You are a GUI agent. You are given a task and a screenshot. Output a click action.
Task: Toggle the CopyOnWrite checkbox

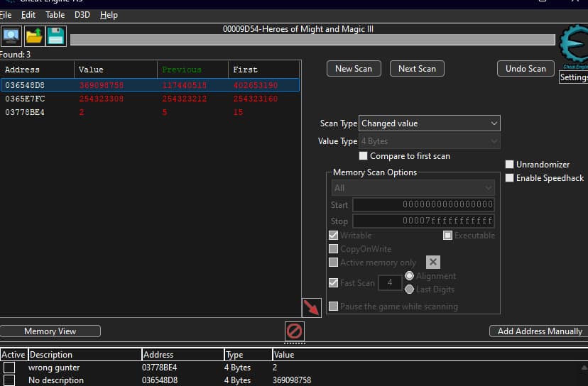click(x=333, y=248)
